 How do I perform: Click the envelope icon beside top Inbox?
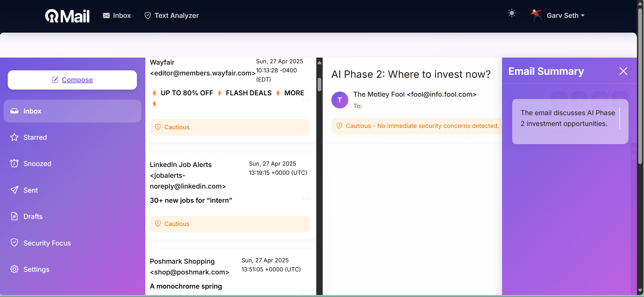tap(106, 15)
